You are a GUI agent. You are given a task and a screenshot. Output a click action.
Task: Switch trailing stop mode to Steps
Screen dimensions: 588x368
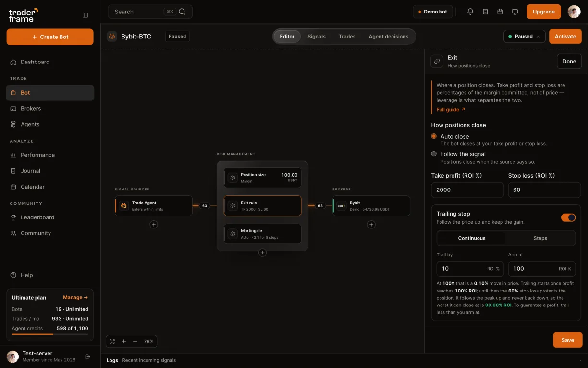point(540,238)
